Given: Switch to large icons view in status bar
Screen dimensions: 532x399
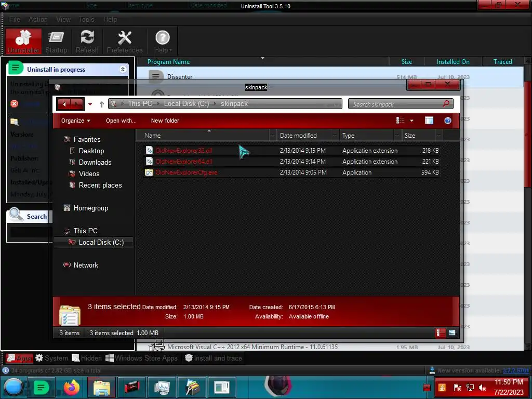Looking at the screenshot, I should pos(451,333).
